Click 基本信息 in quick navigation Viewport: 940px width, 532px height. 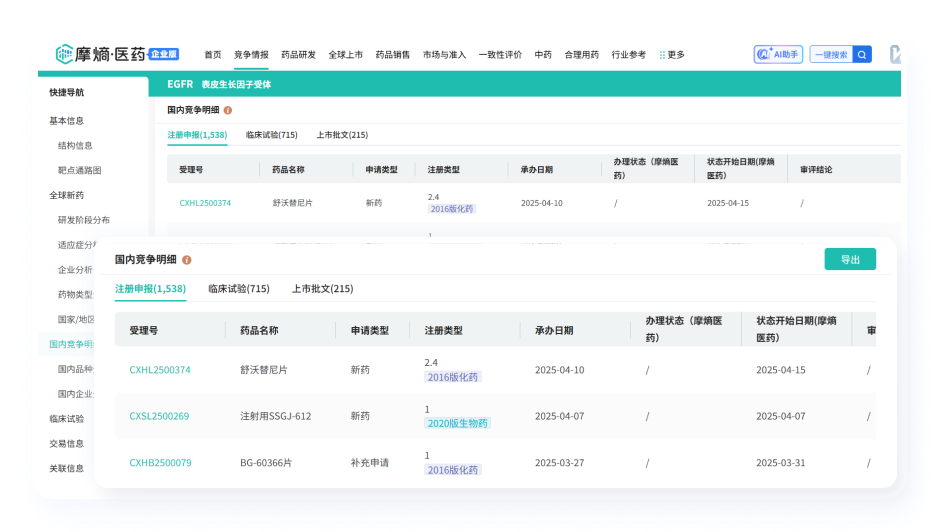click(x=67, y=121)
